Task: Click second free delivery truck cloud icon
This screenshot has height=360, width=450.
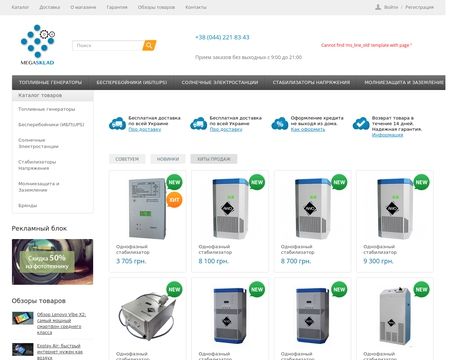Action: (199, 124)
